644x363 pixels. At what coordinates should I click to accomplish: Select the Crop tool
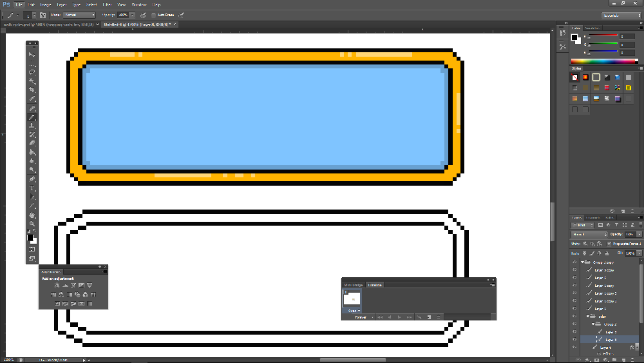pos(32,90)
